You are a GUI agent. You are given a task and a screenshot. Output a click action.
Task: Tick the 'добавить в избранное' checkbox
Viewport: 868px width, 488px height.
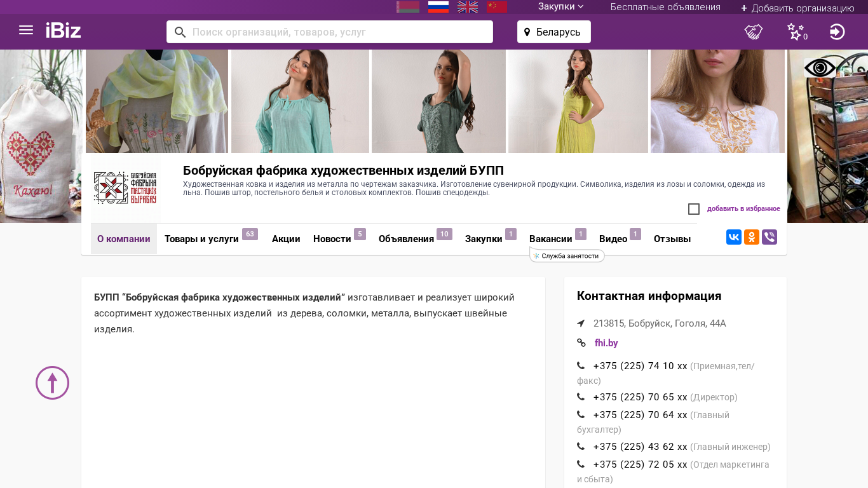(694, 209)
